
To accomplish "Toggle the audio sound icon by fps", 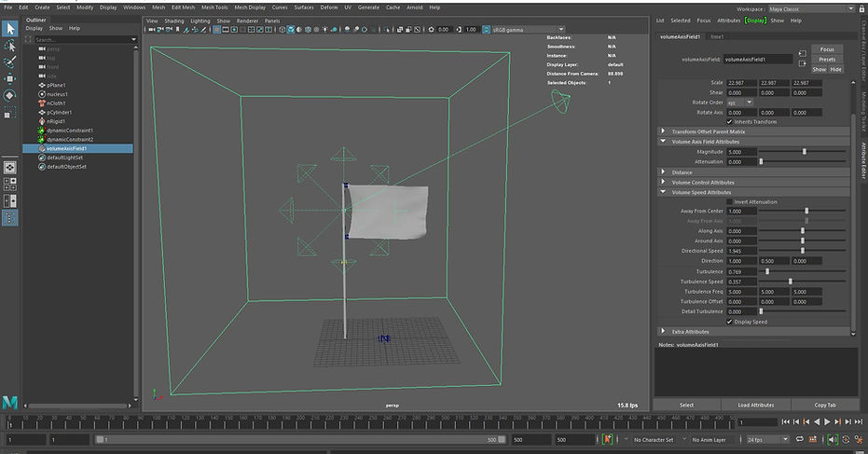I will pos(832,440).
